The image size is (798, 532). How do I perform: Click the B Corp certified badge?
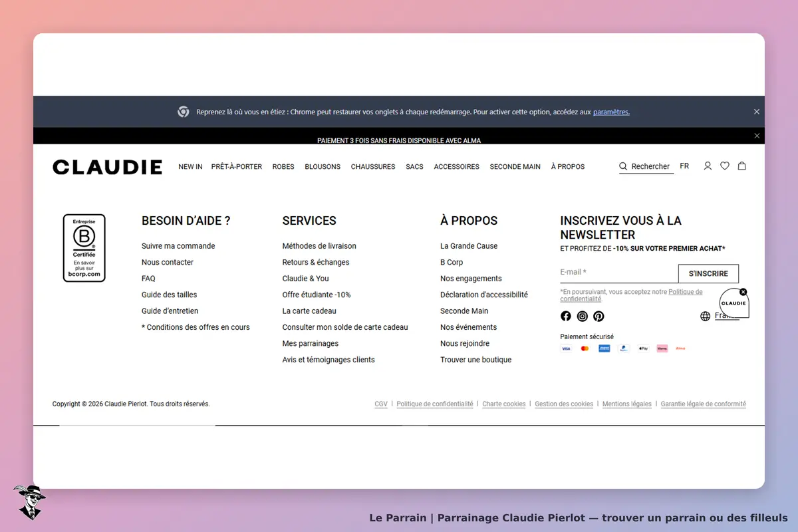coord(84,248)
